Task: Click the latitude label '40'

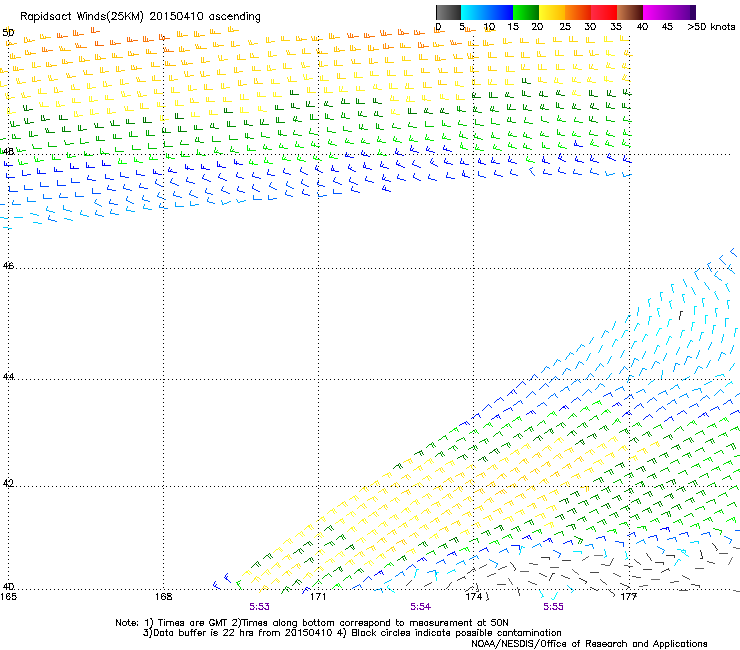Action: click(x=8, y=587)
